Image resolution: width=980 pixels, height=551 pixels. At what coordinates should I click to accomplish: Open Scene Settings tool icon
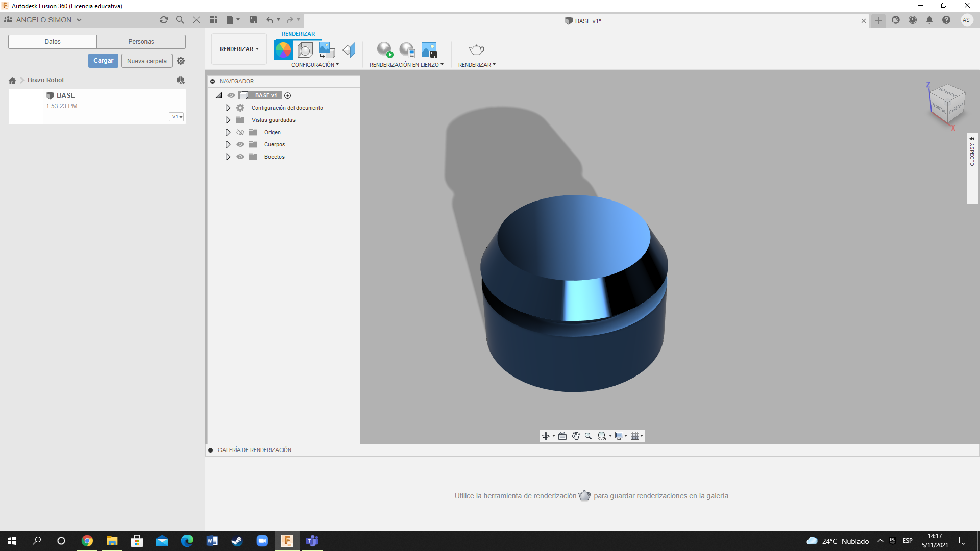(x=305, y=50)
